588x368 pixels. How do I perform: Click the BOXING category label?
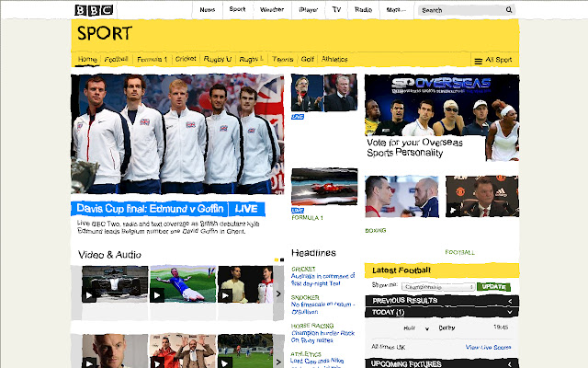click(x=376, y=231)
